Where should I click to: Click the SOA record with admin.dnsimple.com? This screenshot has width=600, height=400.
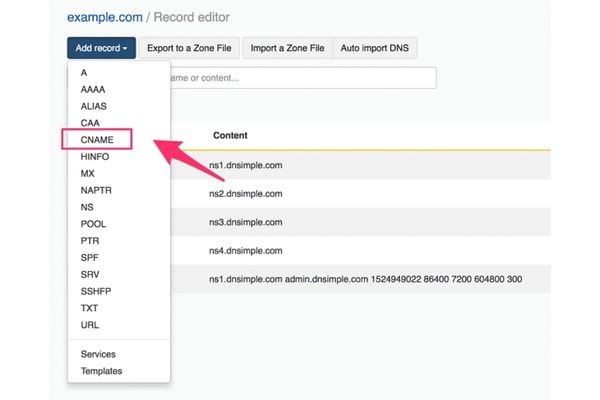click(x=360, y=279)
